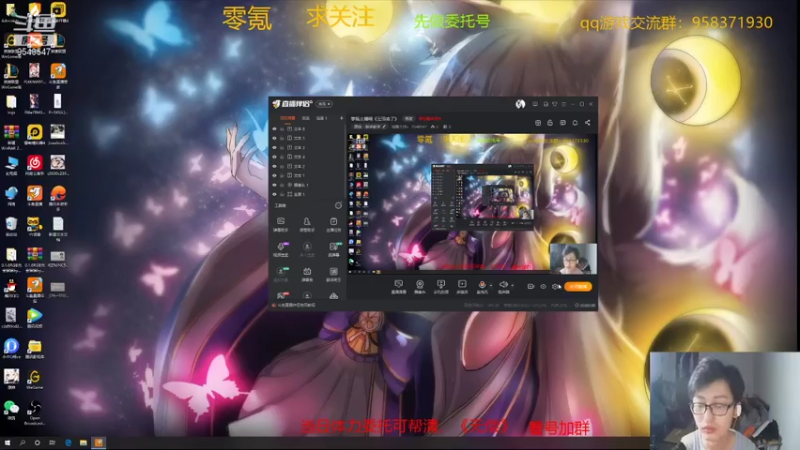Open File Explorer from taskbar

[x=83, y=443]
